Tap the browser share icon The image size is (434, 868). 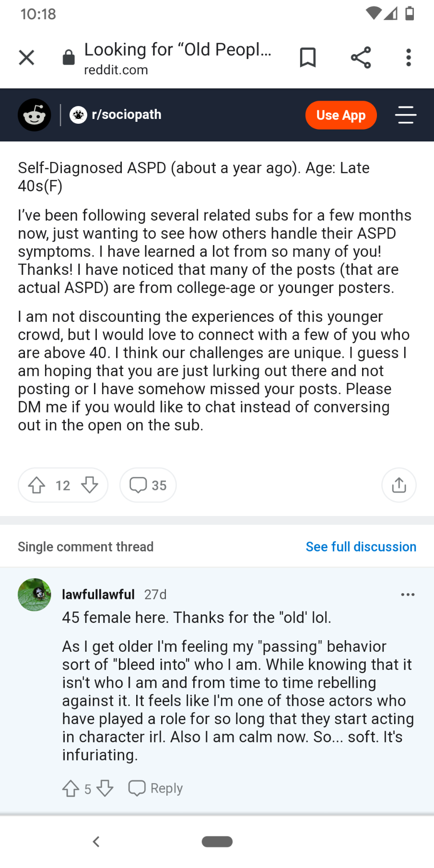pos(361,58)
